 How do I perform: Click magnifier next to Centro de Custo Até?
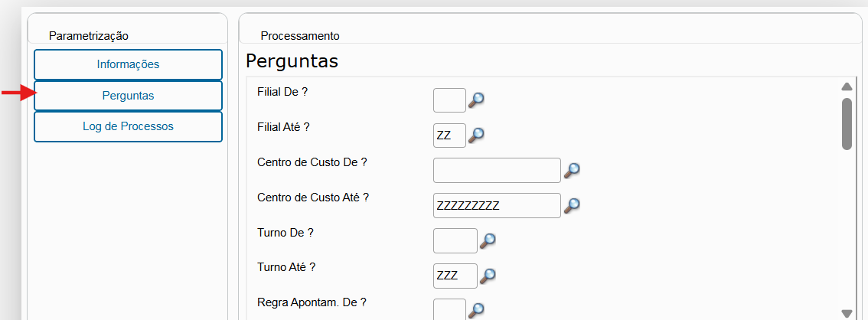pos(571,205)
